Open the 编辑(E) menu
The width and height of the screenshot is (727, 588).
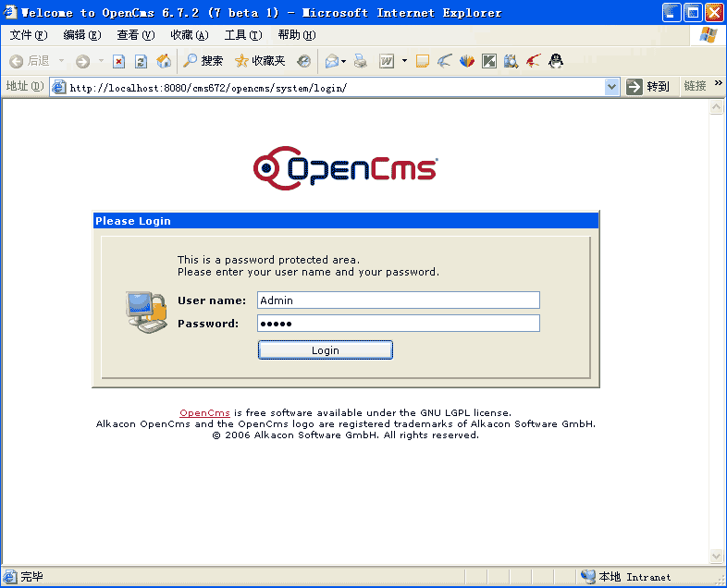[x=82, y=35]
